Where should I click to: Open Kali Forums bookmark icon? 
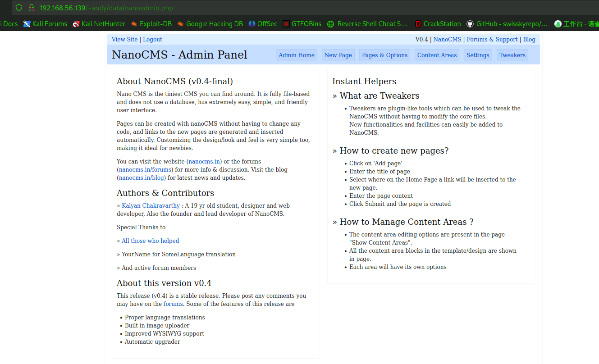27,24
